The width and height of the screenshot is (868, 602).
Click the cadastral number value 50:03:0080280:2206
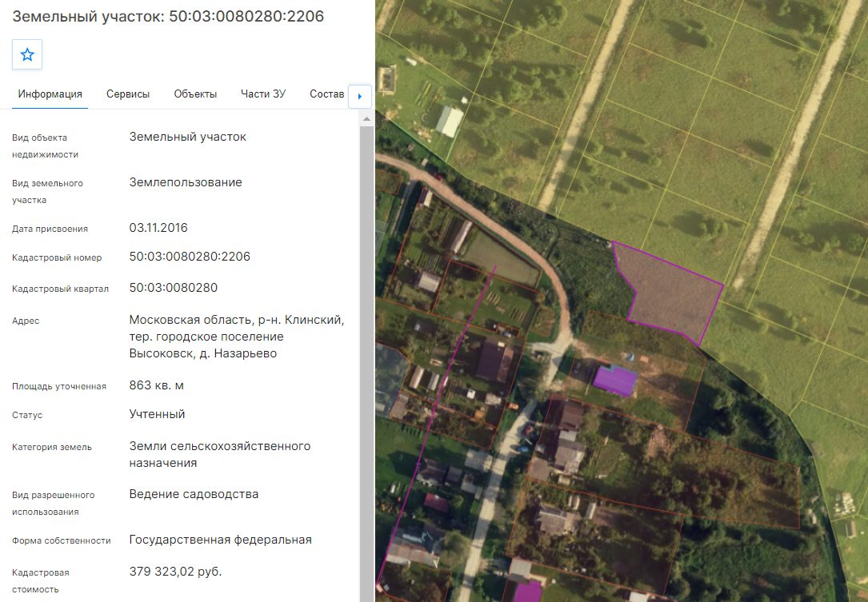coord(190,256)
